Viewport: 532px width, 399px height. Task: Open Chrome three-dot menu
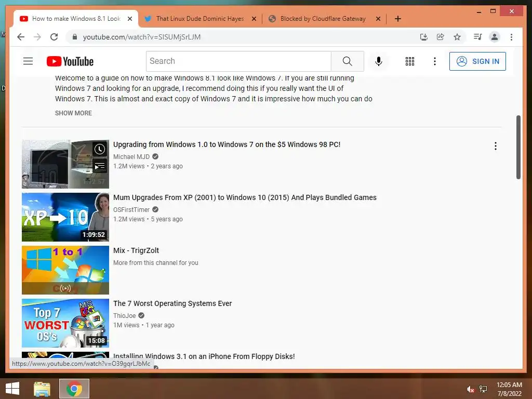click(511, 37)
